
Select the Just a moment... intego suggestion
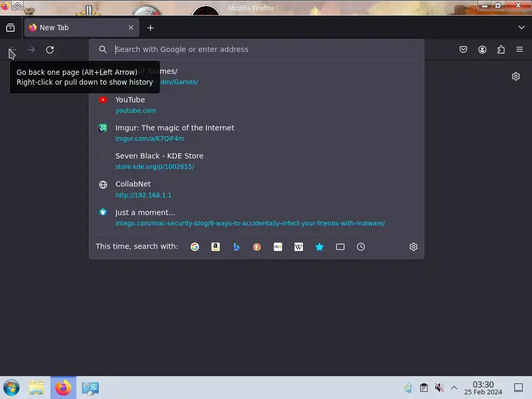click(x=257, y=218)
